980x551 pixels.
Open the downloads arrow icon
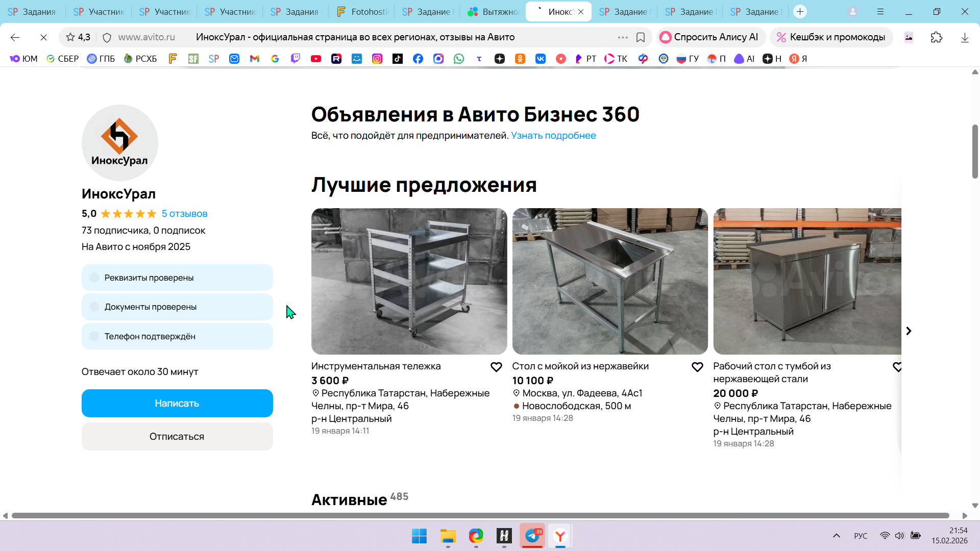(x=965, y=37)
